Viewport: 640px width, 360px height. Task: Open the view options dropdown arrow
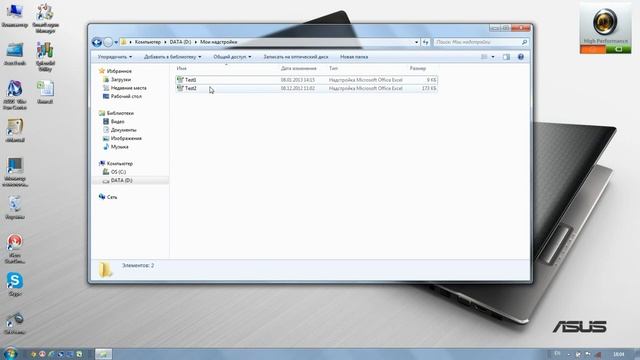click(x=493, y=57)
